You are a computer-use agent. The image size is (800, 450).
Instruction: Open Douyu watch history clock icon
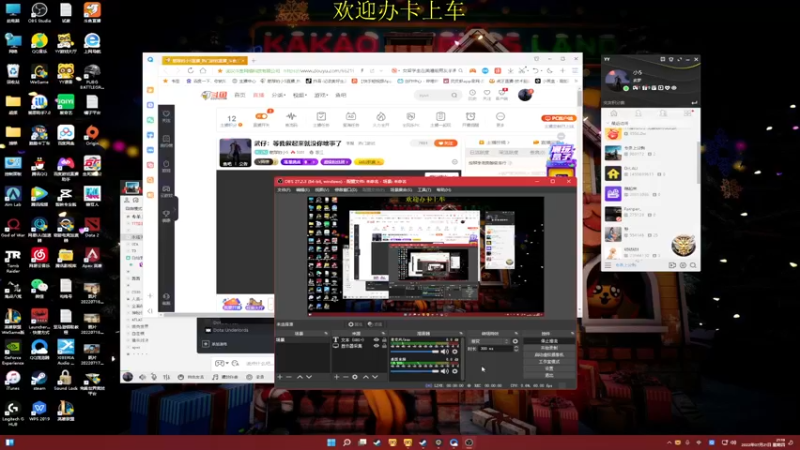pyautogui.click(x=472, y=94)
